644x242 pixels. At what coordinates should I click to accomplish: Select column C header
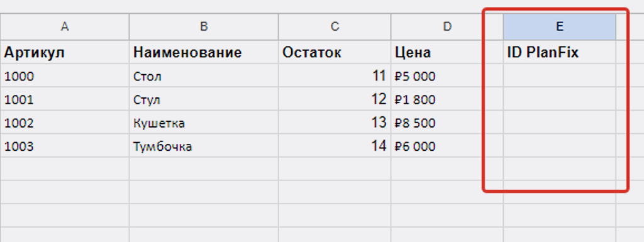[x=335, y=26]
